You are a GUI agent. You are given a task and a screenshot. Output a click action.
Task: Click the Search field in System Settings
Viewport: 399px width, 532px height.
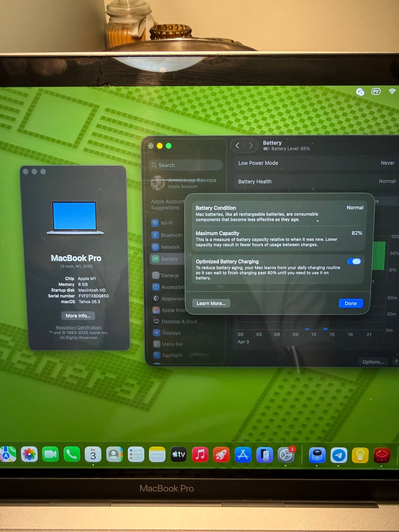185,165
